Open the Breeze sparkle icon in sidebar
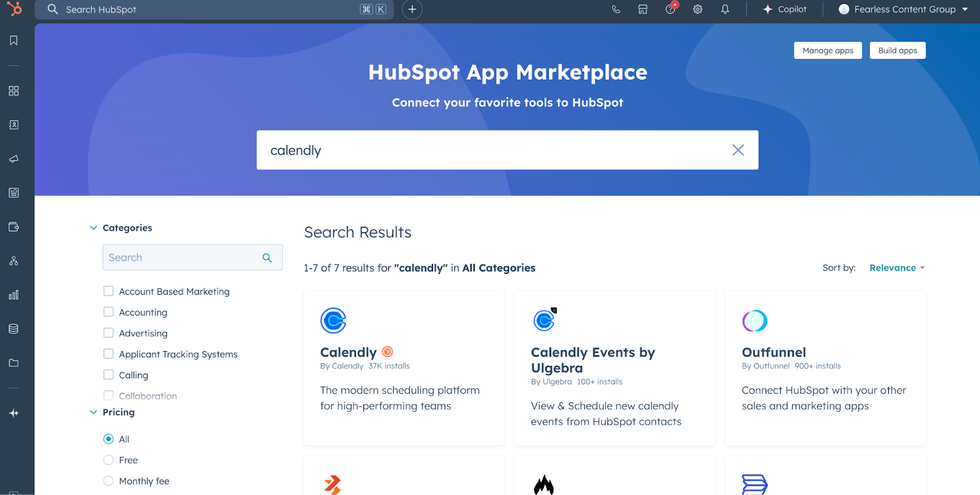This screenshot has width=980, height=495. click(x=13, y=414)
